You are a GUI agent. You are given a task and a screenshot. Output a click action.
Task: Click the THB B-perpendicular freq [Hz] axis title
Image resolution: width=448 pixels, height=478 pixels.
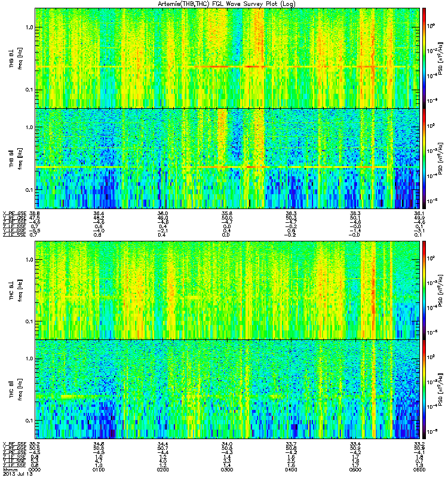pyautogui.click(x=20, y=59)
